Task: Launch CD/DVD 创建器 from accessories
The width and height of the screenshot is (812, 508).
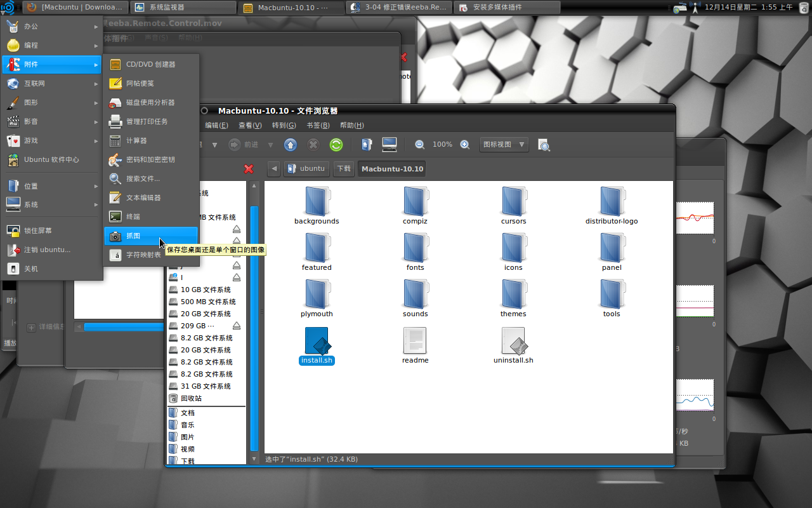Action: click(151, 64)
